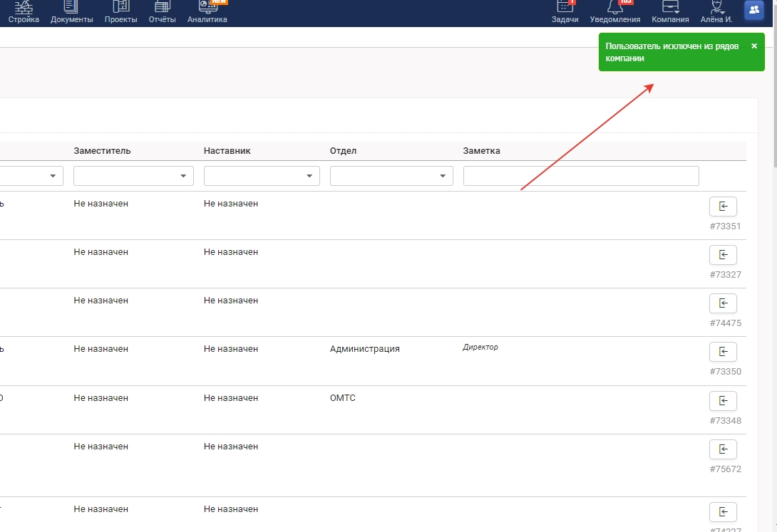Expand the Наставник filter dropdown
The image size is (777, 532).
(x=262, y=176)
